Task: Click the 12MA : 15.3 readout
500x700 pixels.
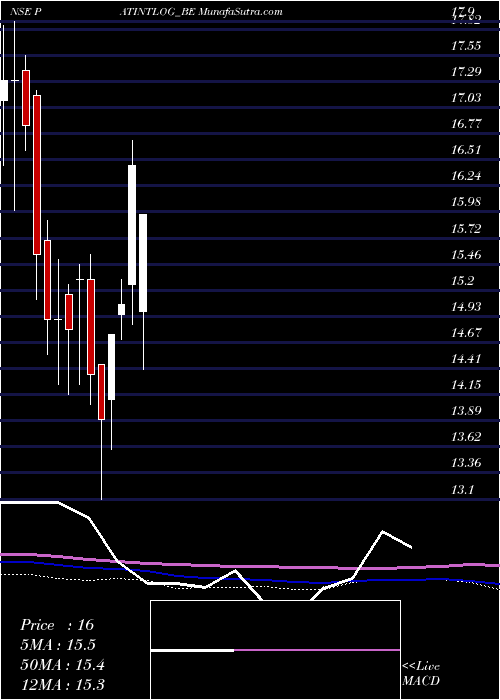Action: click(62, 684)
